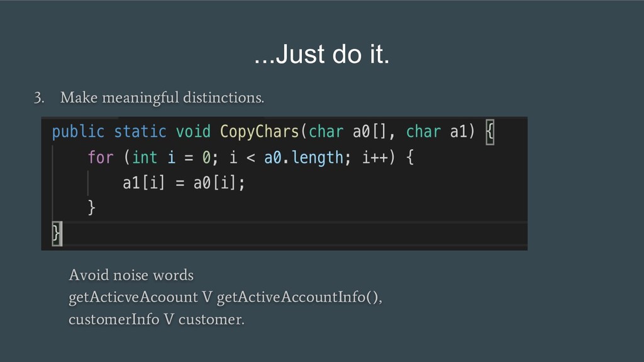Click the highlighted closing brace on last line
Screen dimensions: 644x362
[57, 234]
